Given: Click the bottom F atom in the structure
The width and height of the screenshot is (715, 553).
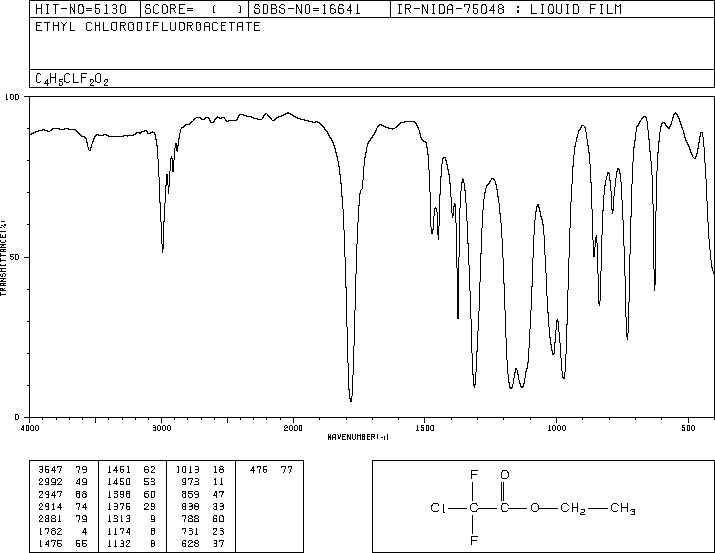Looking at the screenshot, I should point(474,541).
